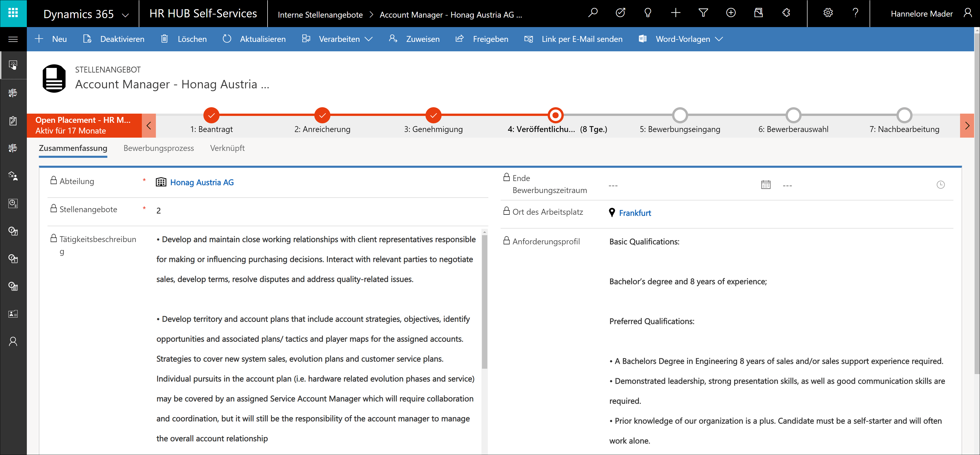Click Löschen trash command
980x455 pixels.
point(184,39)
